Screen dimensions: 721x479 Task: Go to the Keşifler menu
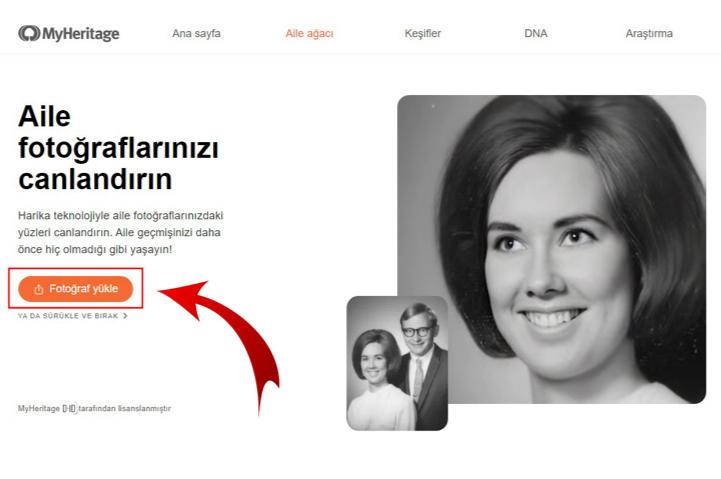click(423, 34)
